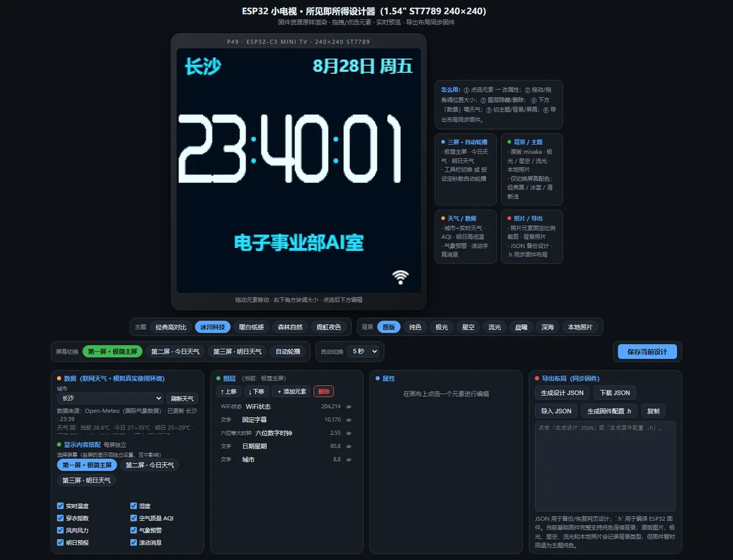
Task: Toggle the eye icon for 六位数字时钟 layer
Action: click(x=349, y=433)
